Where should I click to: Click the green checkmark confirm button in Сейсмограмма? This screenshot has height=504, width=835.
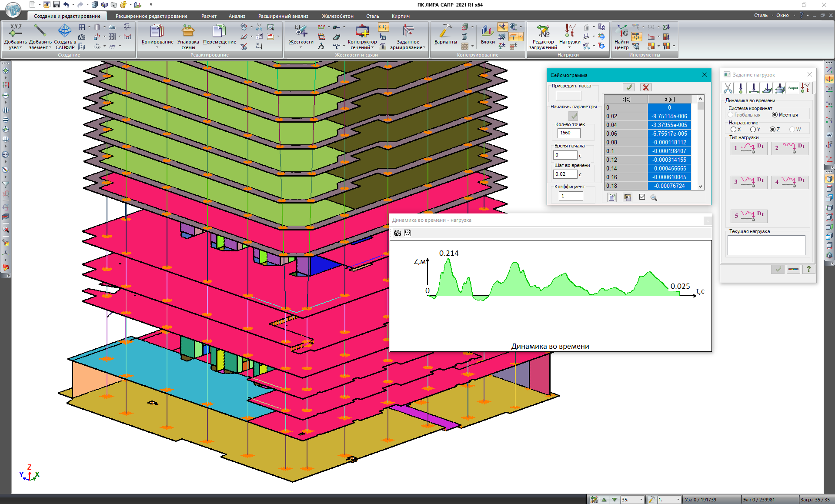pyautogui.click(x=628, y=87)
